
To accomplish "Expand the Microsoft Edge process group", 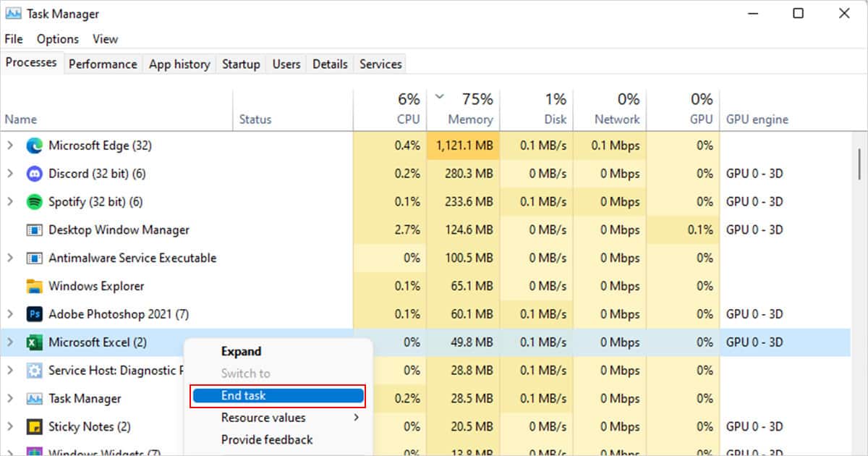I will coord(11,145).
